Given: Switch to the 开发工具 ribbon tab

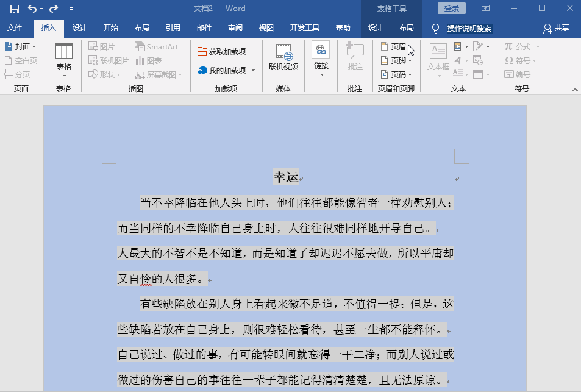Looking at the screenshot, I should pos(305,28).
